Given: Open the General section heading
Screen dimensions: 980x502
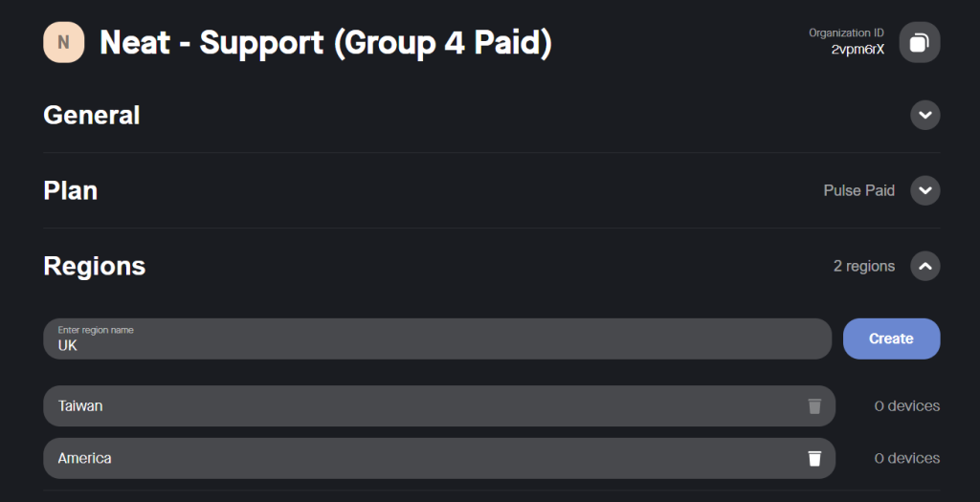Looking at the screenshot, I should point(92,116).
